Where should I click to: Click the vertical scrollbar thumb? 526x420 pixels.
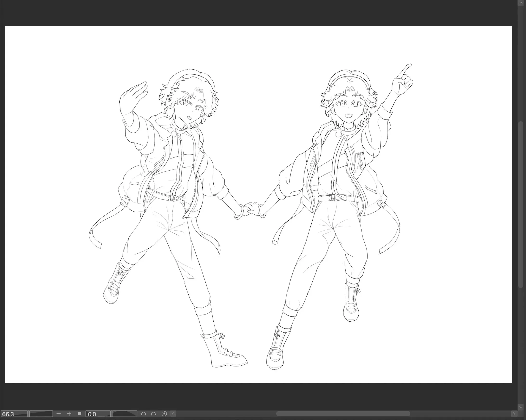pos(521,205)
